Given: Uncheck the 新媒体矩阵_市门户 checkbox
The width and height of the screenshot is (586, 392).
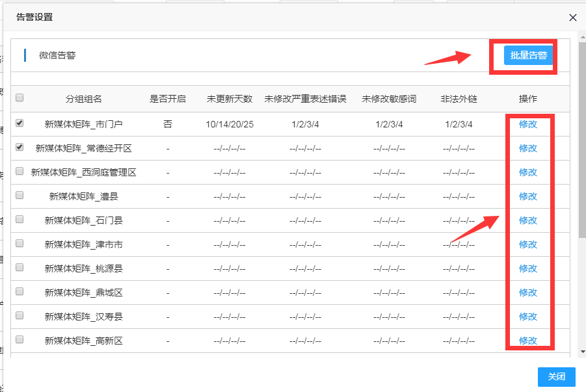Looking at the screenshot, I should click(20, 123).
